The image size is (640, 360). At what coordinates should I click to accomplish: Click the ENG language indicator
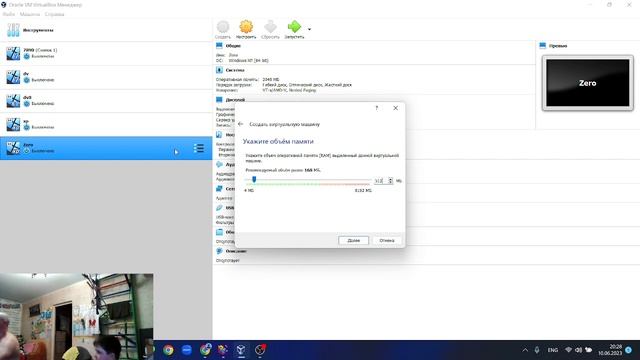point(553,350)
